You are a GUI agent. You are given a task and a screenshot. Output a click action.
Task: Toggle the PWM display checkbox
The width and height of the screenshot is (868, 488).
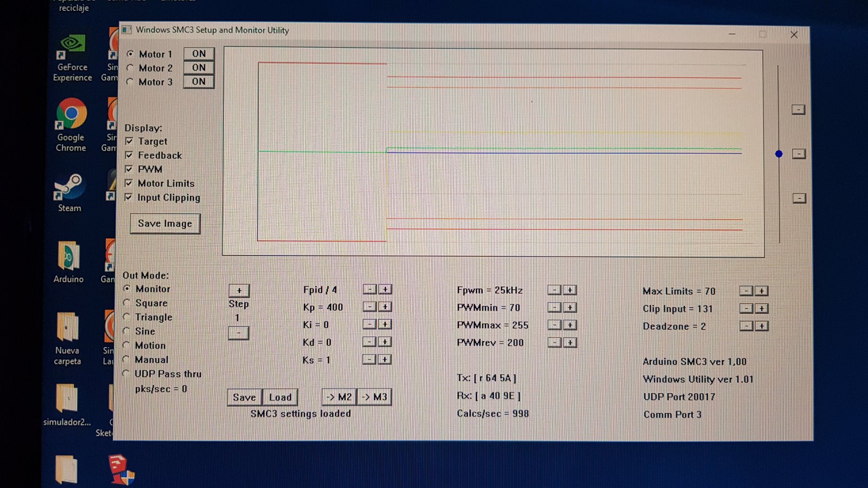tap(129, 169)
